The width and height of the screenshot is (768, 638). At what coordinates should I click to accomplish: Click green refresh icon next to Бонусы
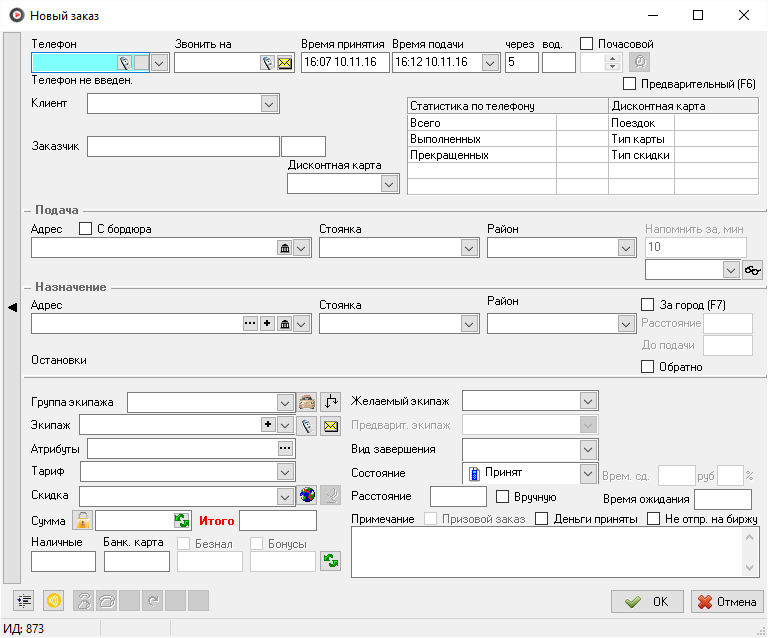(331, 561)
